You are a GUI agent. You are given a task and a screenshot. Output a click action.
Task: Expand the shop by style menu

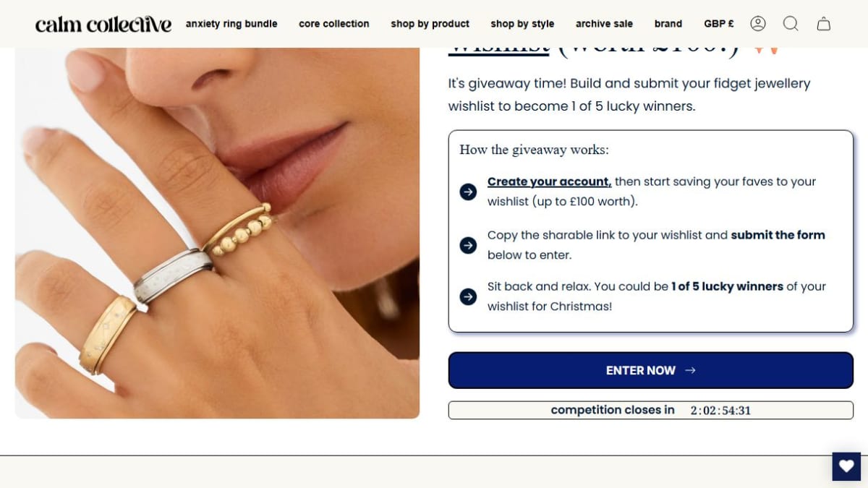[522, 24]
